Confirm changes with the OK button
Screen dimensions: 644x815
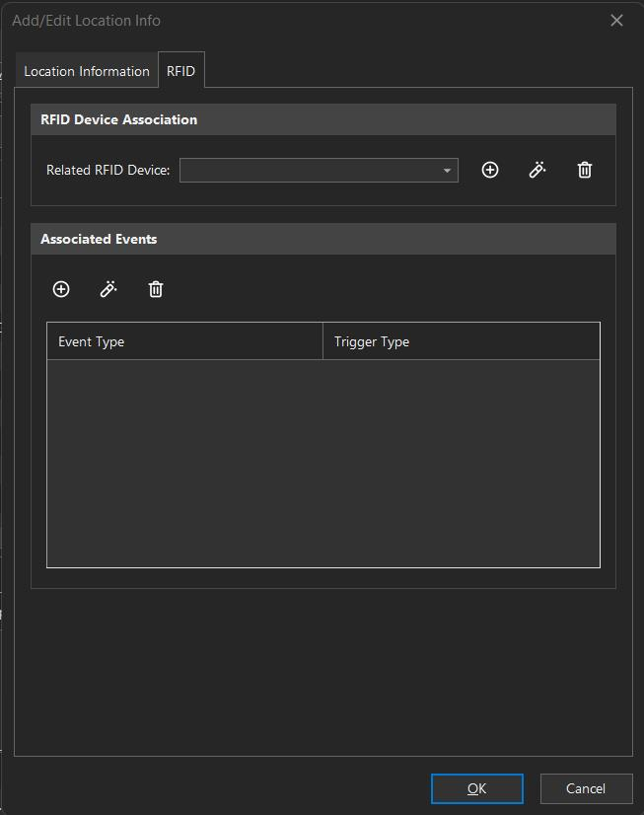pos(476,788)
